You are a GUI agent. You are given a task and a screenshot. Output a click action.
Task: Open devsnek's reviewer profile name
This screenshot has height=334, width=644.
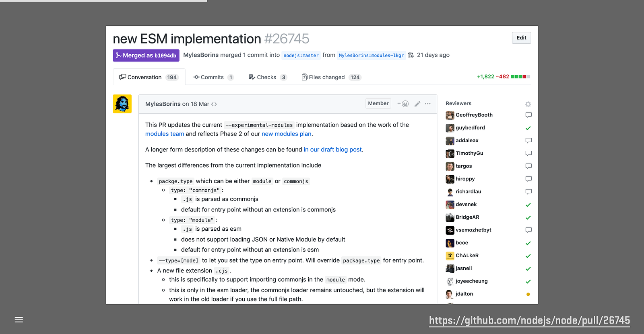click(466, 205)
